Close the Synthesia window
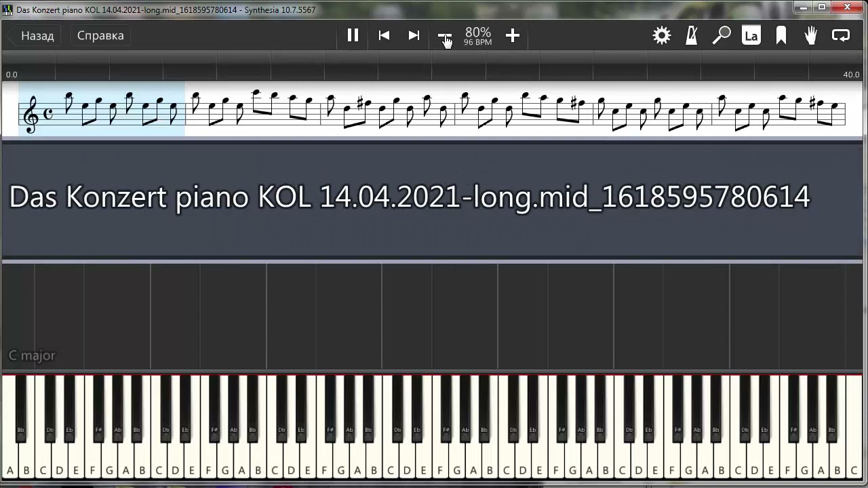The height and width of the screenshot is (488, 868). coord(848,7)
